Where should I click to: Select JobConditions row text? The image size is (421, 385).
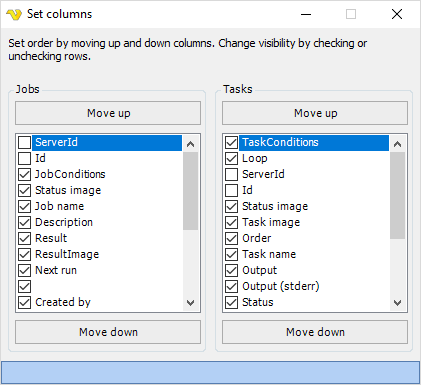(70, 174)
